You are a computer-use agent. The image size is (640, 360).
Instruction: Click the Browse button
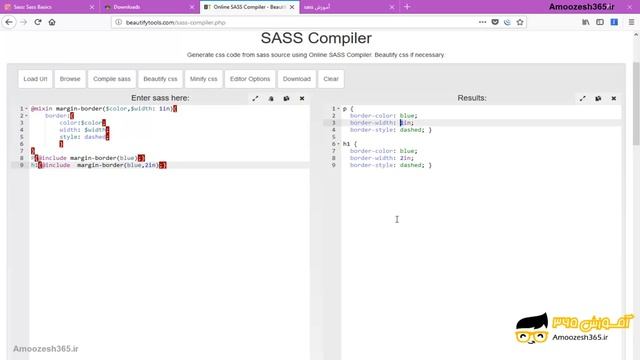pyautogui.click(x=70, y=79)
